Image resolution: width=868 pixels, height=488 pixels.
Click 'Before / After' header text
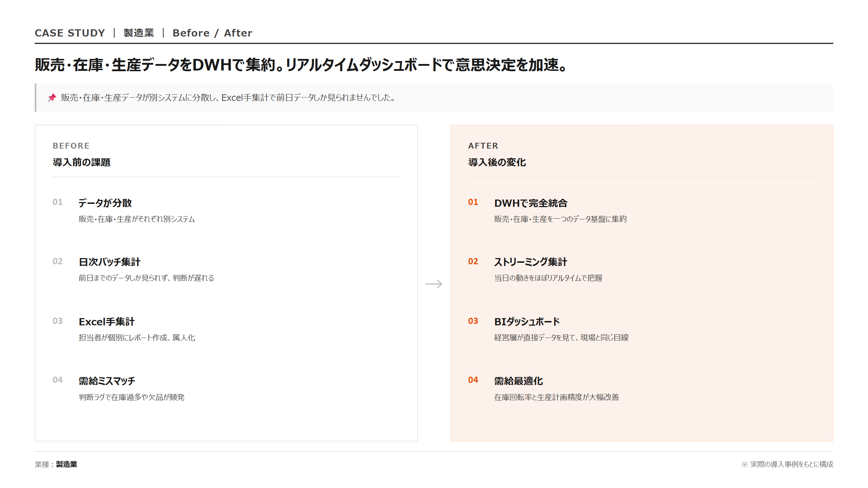pyautogui.click(x=212, y=33)
